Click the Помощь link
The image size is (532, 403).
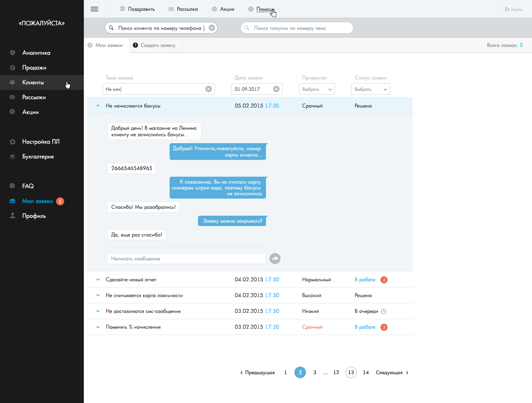265,9
